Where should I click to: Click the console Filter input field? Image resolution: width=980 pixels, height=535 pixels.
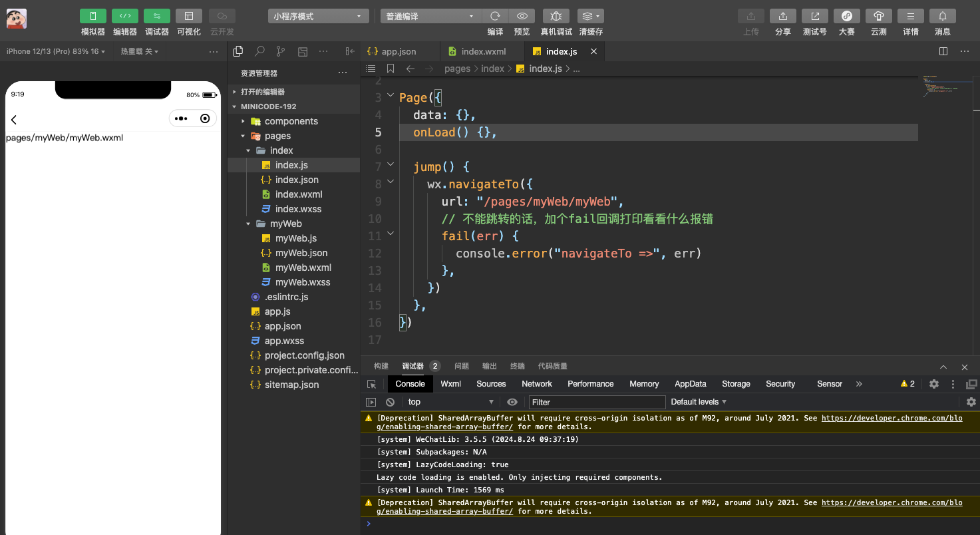click(597, 402)
